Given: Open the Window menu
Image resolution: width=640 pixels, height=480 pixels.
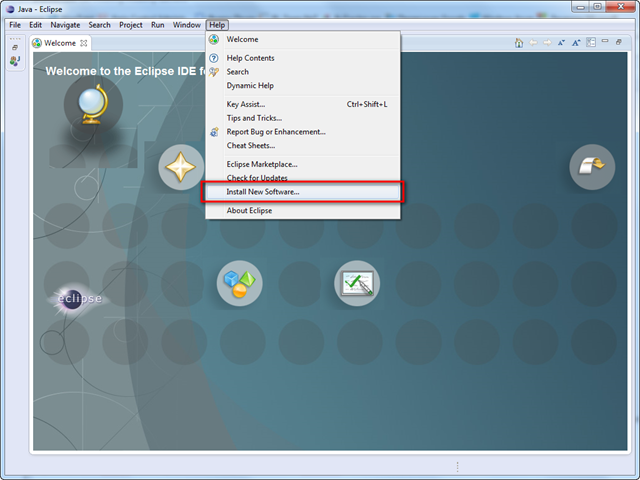Looking at the screenshot, I should [187, 25].
